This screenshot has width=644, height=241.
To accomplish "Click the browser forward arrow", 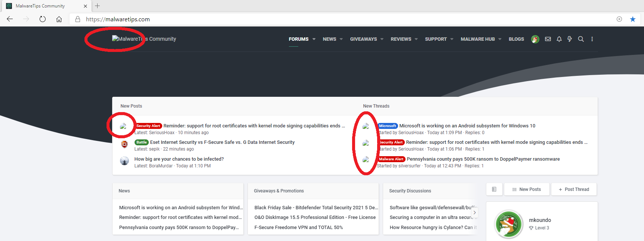I will click(26, 19).
